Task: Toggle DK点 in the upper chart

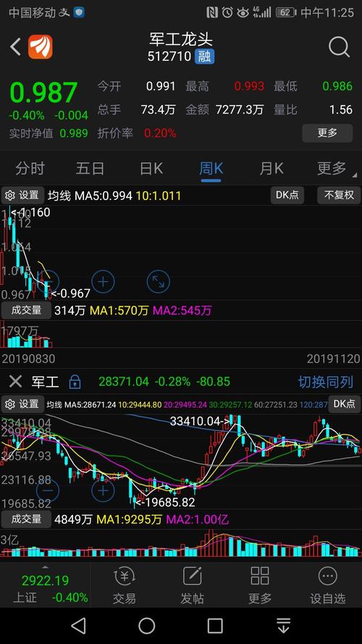Action: pos(287,196)
